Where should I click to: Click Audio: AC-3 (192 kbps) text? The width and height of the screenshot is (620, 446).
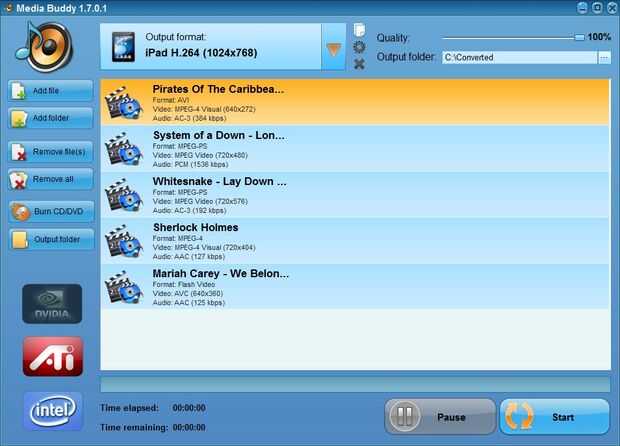tap(189, 210)
